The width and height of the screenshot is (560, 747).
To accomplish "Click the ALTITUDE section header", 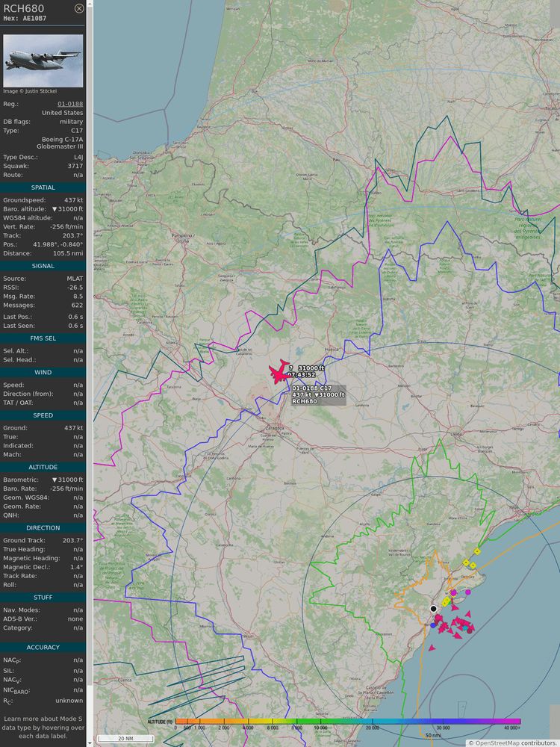I will pyautogui.click(x=43, y=468).
